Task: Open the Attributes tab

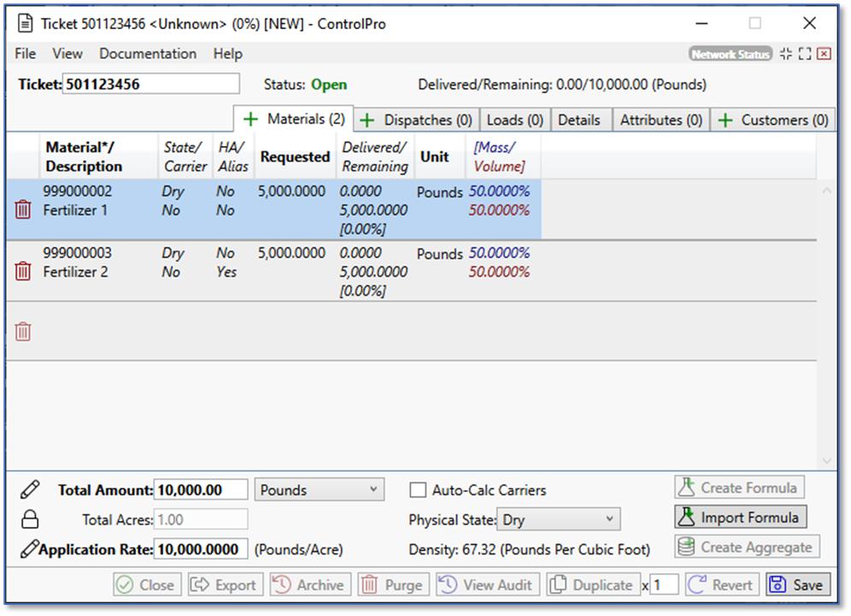Action: click(660, 120)
